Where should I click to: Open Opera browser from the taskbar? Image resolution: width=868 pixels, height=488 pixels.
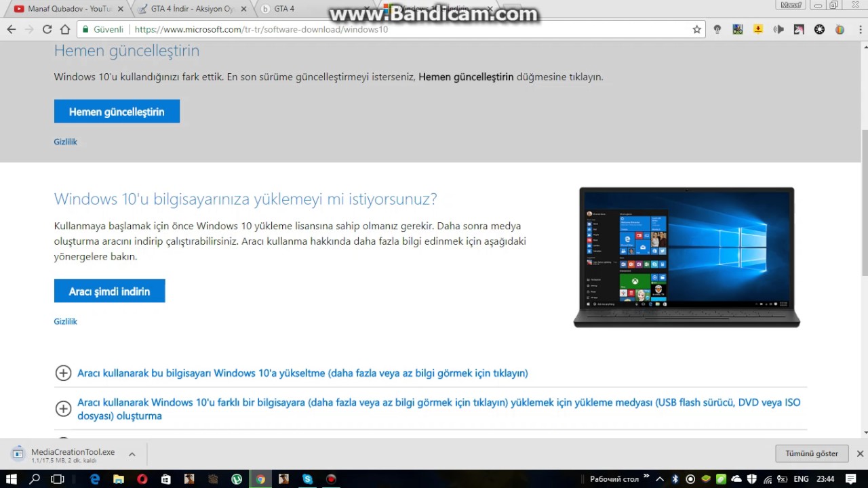point(142,479)
